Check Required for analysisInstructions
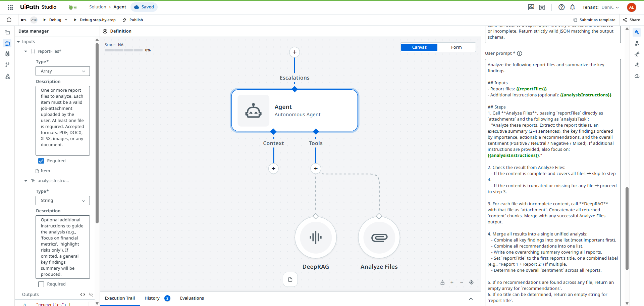The image size is (644, 306). [41, 284]
